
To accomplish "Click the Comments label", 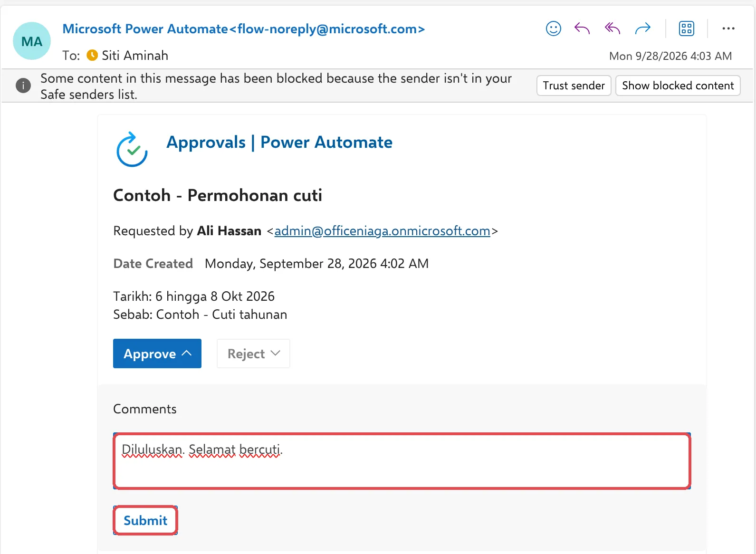I will [145, 409].
